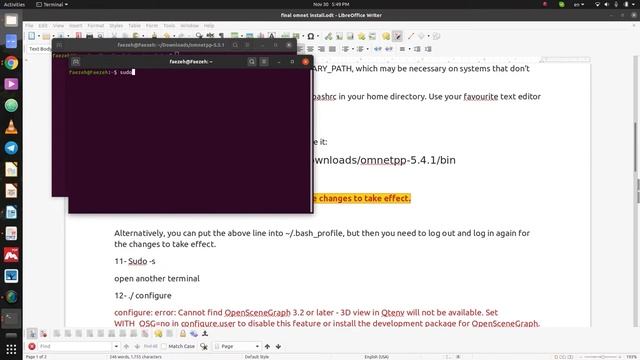Click the Insert Comment yellow note icon
Image resolution: width=640 pixels, height=360 pixels.
386,36
